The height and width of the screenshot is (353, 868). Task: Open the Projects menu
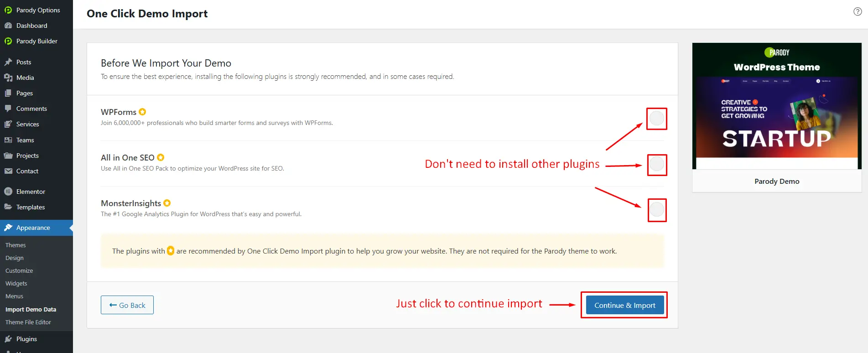(36, 156)
